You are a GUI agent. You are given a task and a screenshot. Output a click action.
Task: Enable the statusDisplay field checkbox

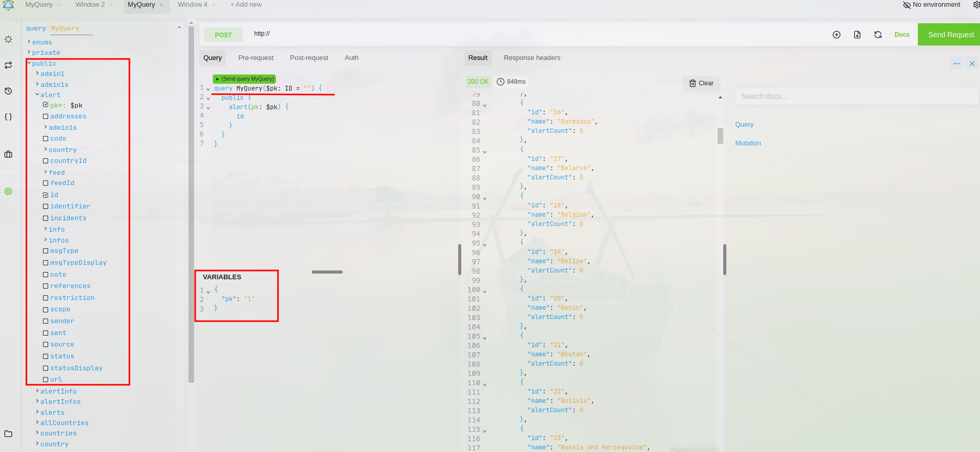[x=46, y=368]
